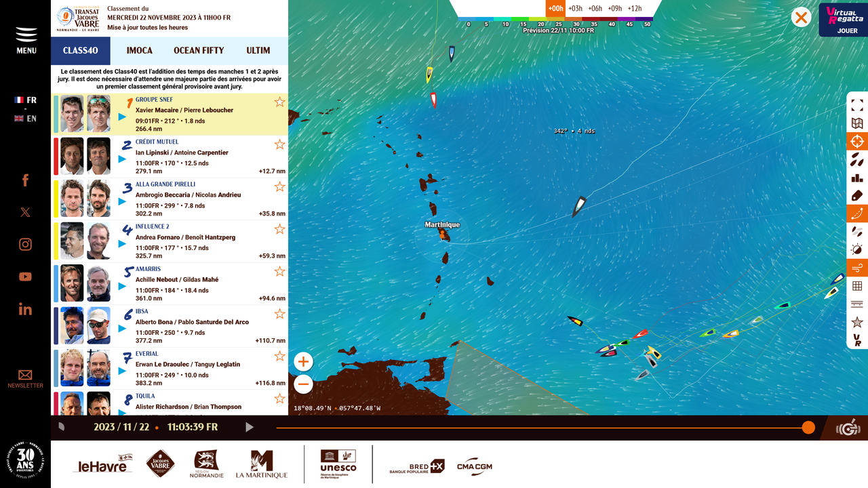Toggle boat name labels tag icon
This screenshot has height=488, width=868.
click(857, 196)
